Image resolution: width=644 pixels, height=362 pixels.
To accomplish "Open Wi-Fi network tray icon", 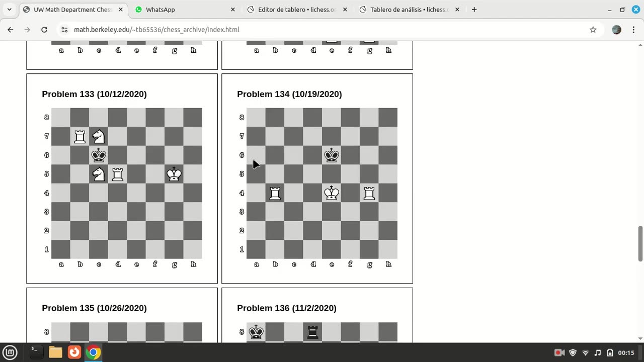I will coord(585,352).
